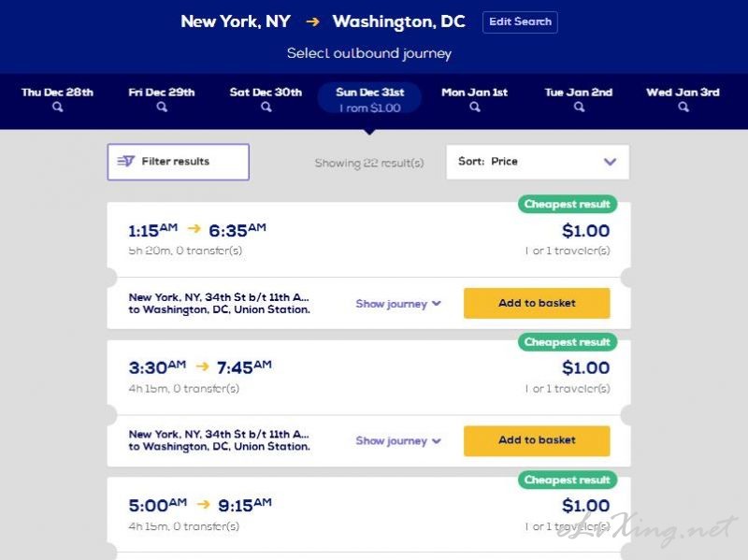Viewport: 748px width, 560px height.
Task: Click the magnifier under Mon Jan 1st
Action: point(475,107)
